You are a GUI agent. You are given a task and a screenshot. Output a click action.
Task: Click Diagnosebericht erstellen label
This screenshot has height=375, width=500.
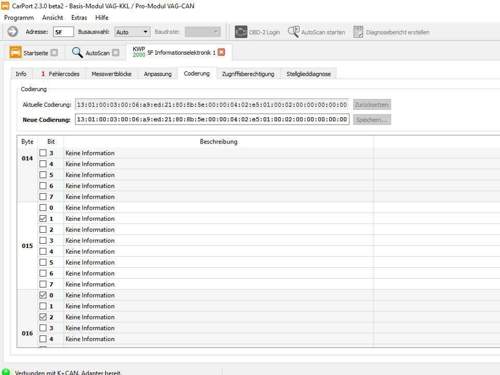coord(397,32)
